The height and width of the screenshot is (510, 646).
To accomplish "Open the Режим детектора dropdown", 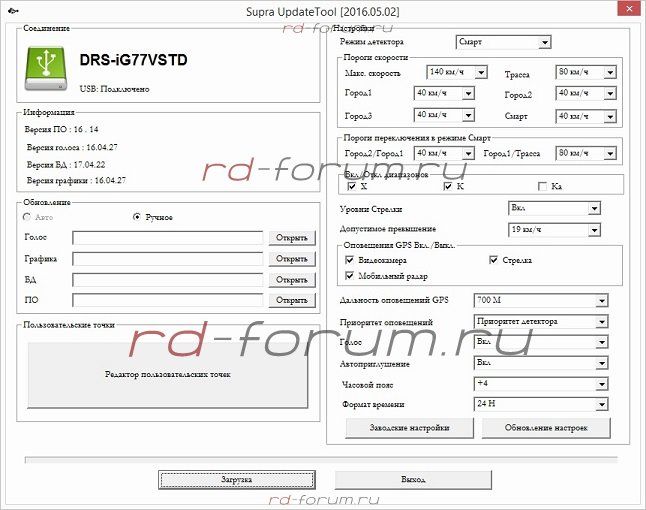I will tap(502, 42).
